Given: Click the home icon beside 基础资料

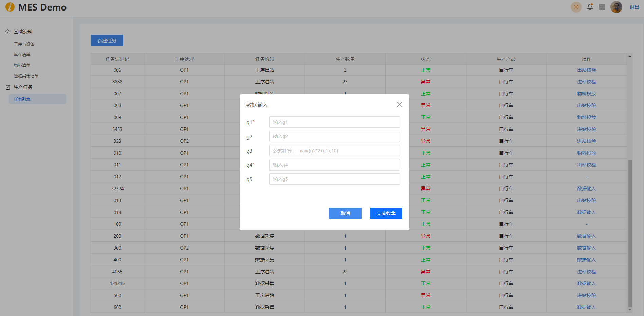Looking at the screenshot, I should tap(8, 32).
